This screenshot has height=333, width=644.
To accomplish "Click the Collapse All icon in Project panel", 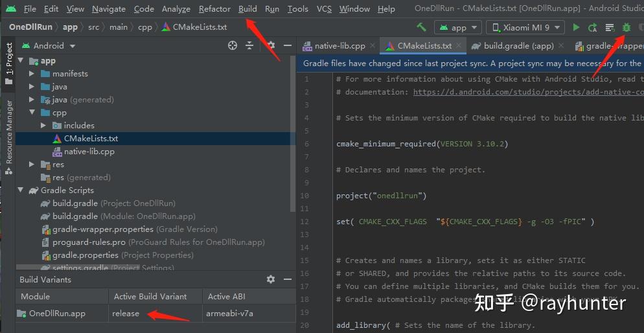I will click(x=249, y=45).
